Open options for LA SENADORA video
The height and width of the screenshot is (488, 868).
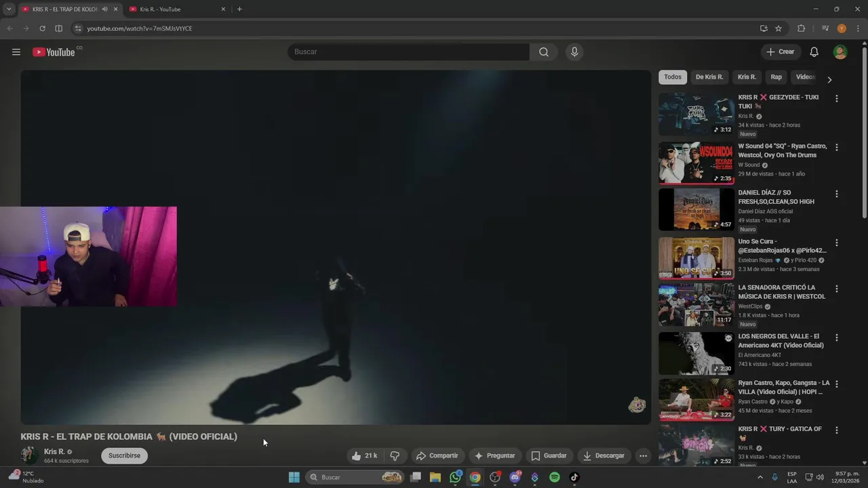[x=836, y=289]
